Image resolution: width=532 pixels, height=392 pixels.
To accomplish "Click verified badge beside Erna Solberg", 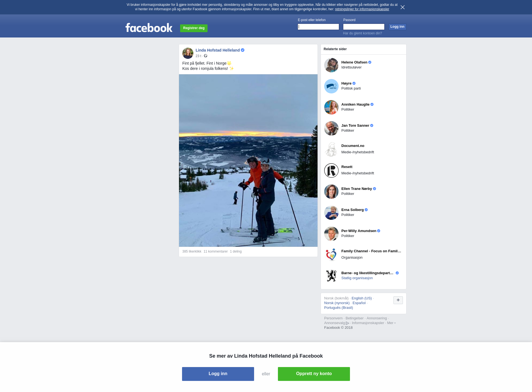I will click(366, 210).
